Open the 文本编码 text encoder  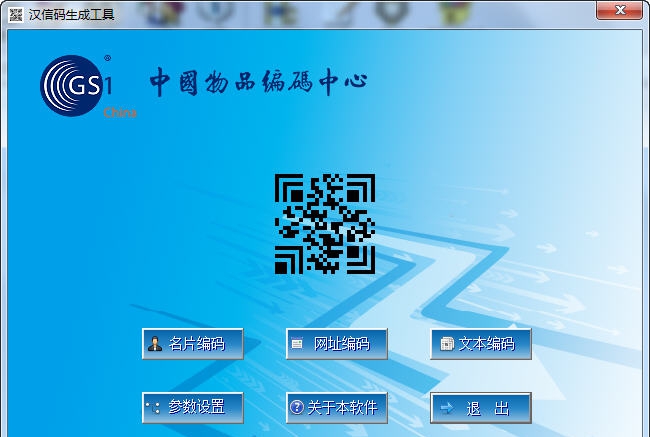pyautogui.click(x=481, y=344)
